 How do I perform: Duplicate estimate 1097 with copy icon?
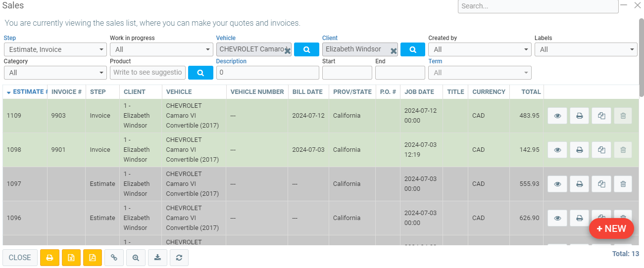coord(601,184)
